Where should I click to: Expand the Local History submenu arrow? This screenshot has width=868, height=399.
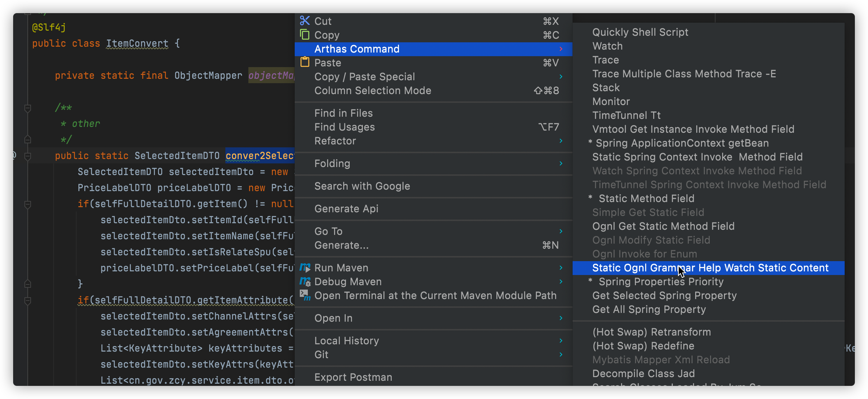tap(561, 341)
